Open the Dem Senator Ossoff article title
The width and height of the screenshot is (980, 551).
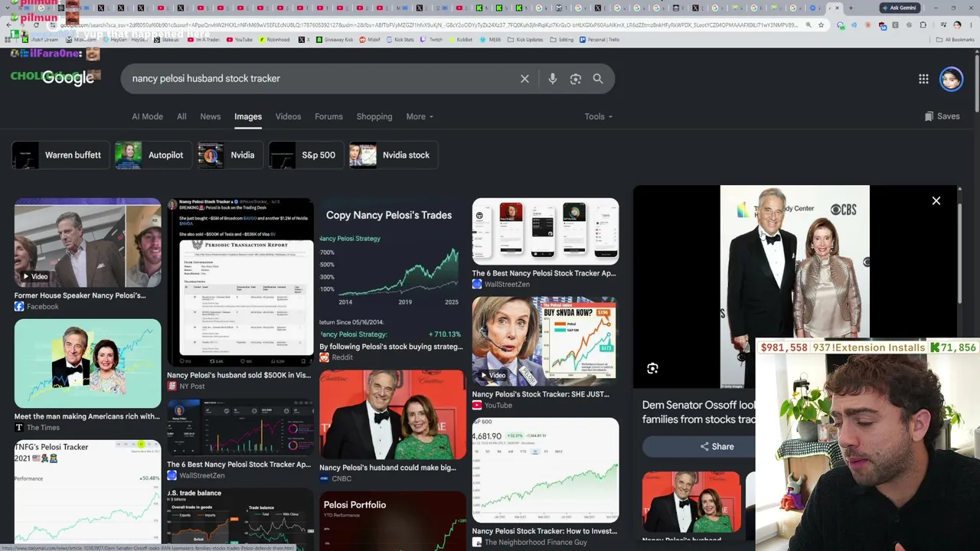click(x=698, y=412)
